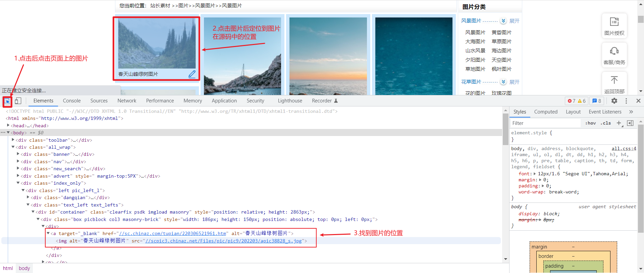644x273 pixels.
Task: Expand the head node in DOM tree
Action: pos(8,125)
